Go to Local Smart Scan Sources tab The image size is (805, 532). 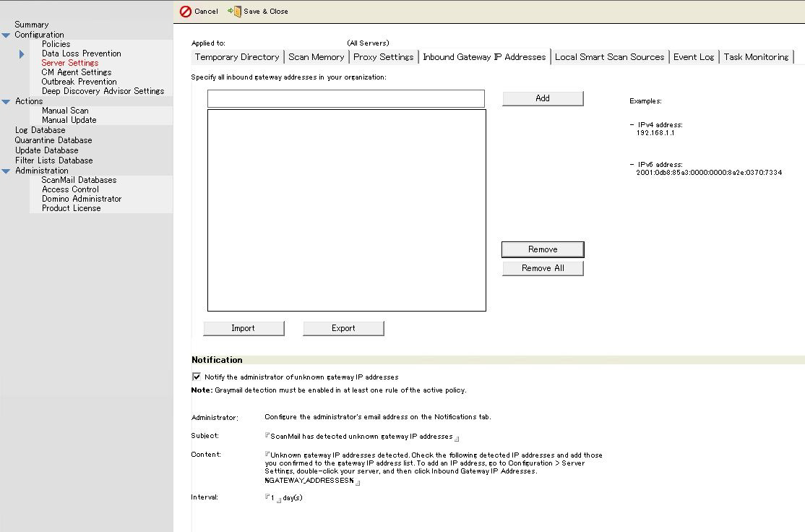pyautogui.click(x=609, y=57)
